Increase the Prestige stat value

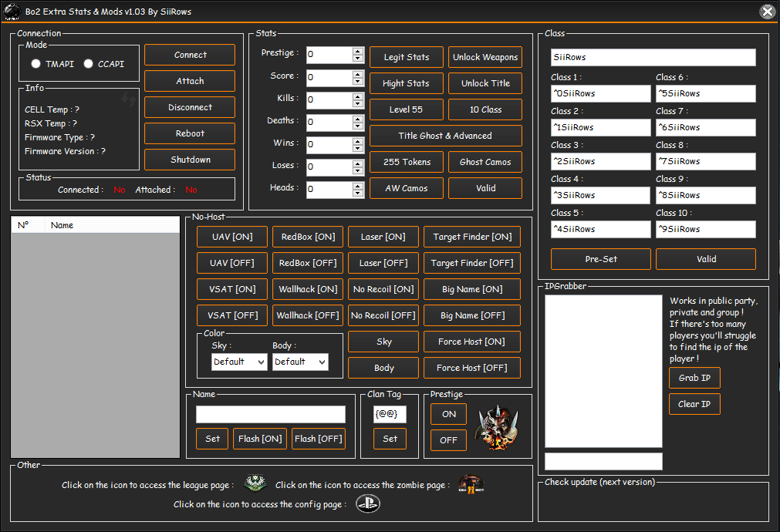coord(358,51)
